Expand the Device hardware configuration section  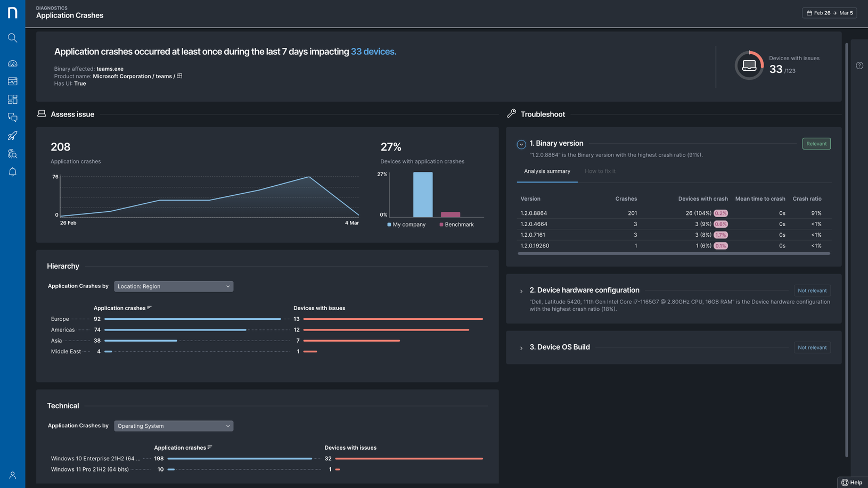(x=521, y=291)
